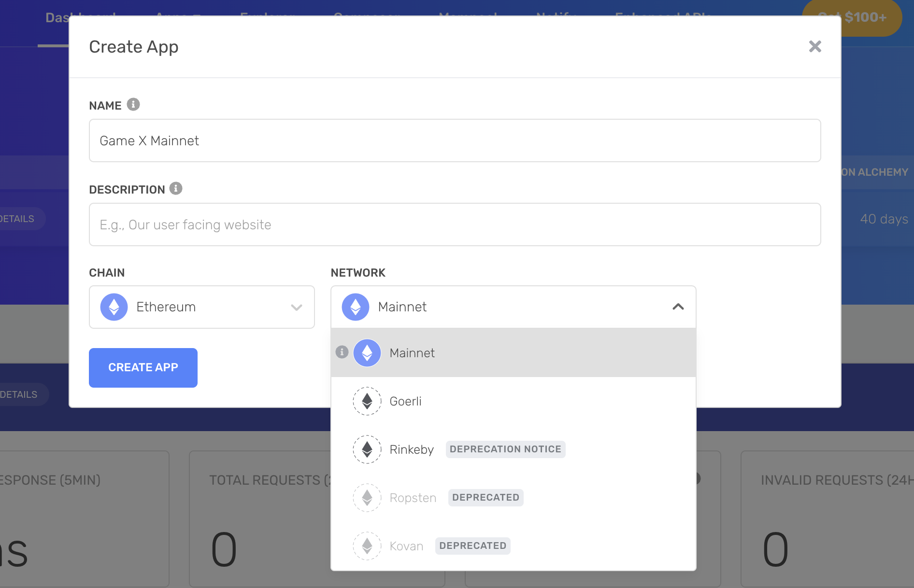The height and width of the screenshot is (588, 914).
Task: Select Kovan network option
Action: coord(513,546)
